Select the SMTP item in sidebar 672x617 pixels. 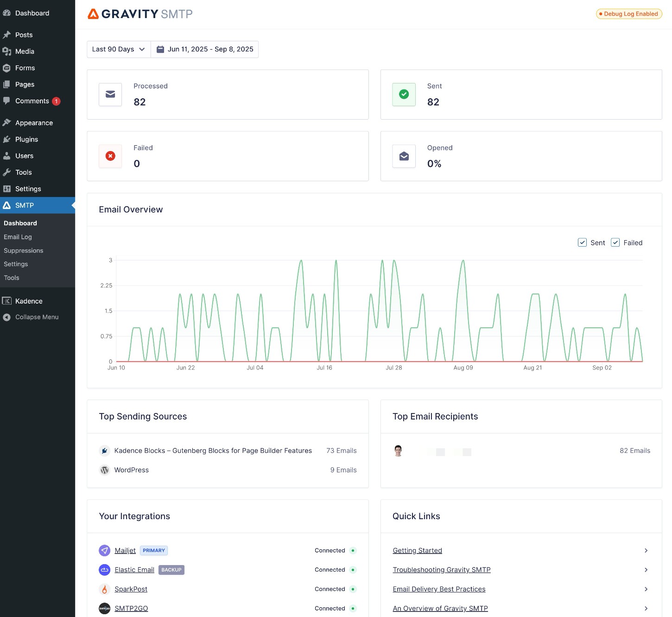(x=38, y=205)
